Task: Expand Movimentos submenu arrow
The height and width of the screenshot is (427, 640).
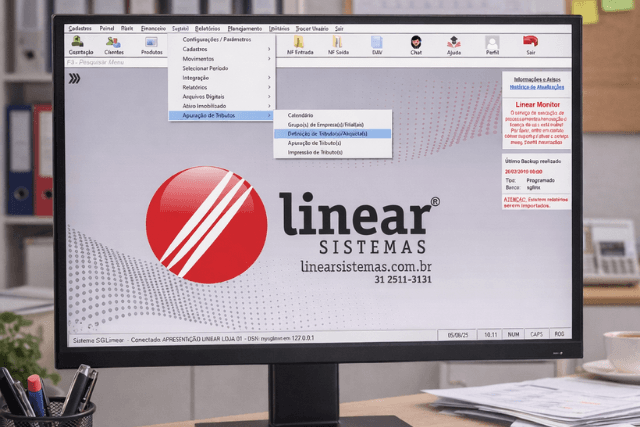Action: click(x=269, y=59)
